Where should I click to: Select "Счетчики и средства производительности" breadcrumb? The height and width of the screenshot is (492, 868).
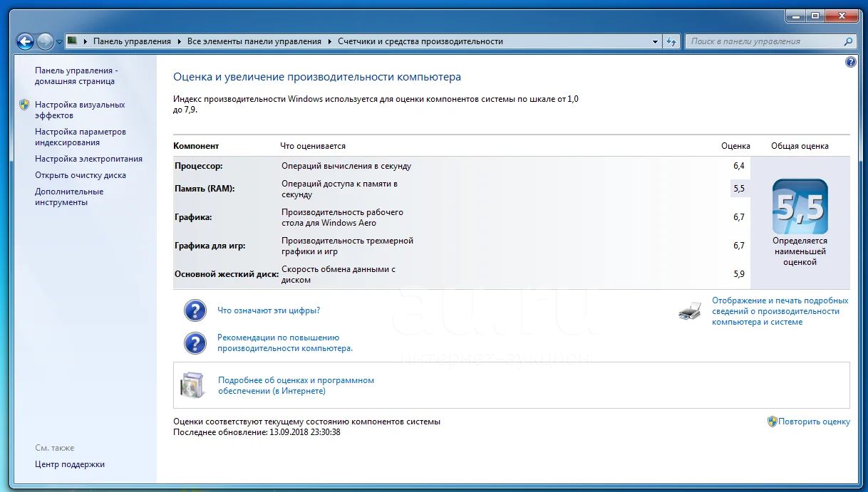420,41
